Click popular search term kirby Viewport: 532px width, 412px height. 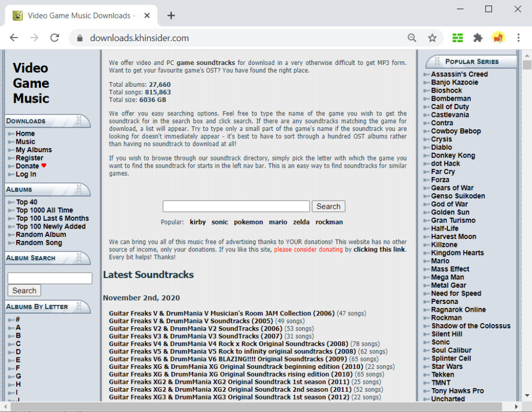click(198, 222)
